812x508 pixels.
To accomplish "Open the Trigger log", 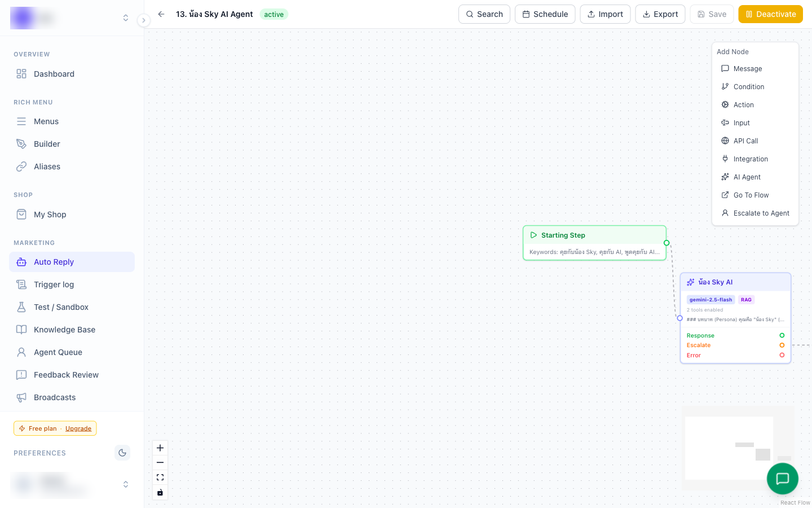I will pyautogui.click(x=72, y=284).
